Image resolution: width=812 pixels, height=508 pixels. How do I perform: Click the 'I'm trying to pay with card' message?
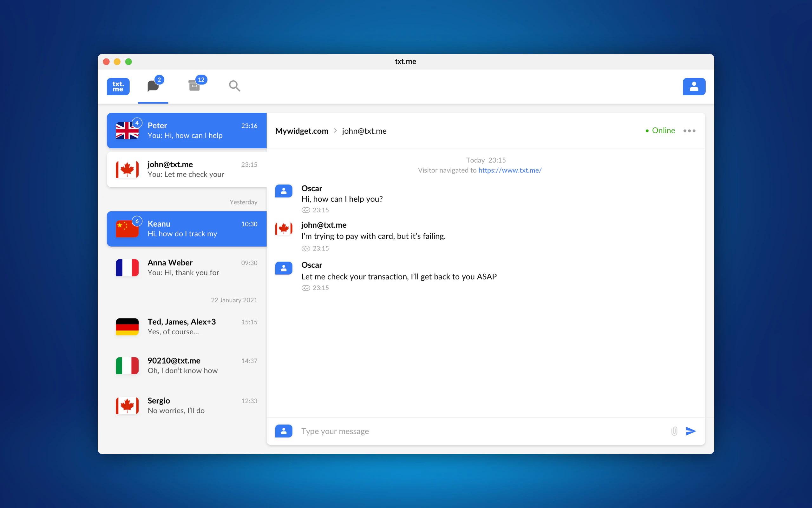373,236
